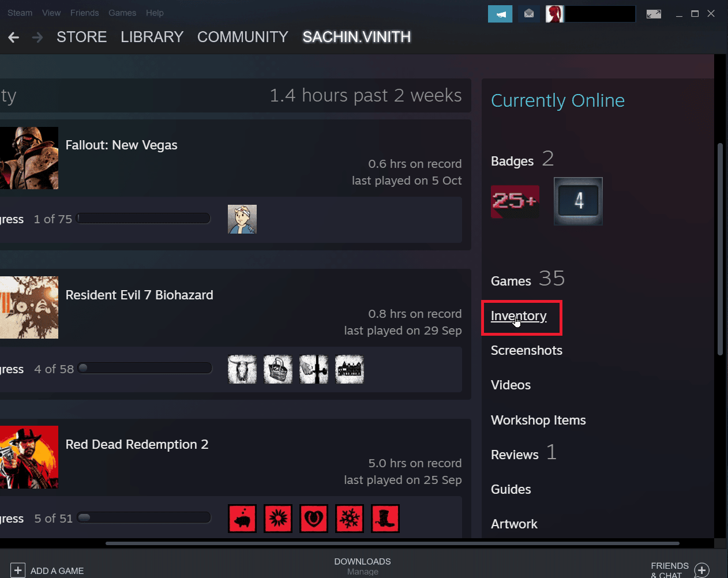Screen dimensions: 728x578
Task: Open the 25+ games badge
Action: tap(515, 201)
